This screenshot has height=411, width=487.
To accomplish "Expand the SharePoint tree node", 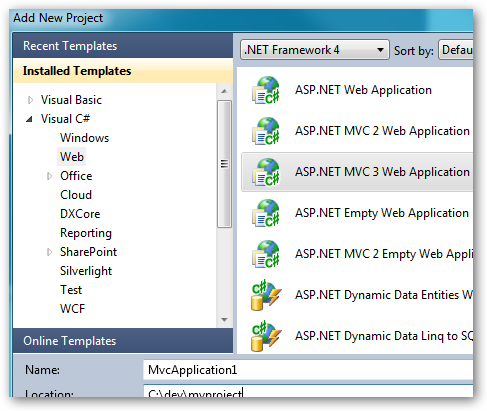I will coord(49,252).
